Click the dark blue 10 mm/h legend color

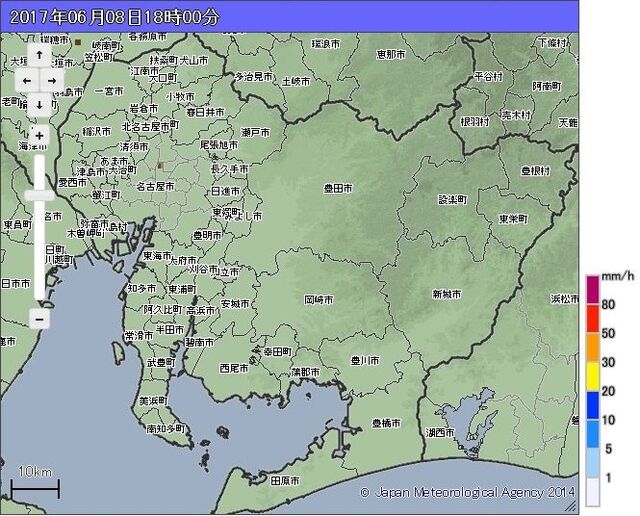[x=593, y=405]
